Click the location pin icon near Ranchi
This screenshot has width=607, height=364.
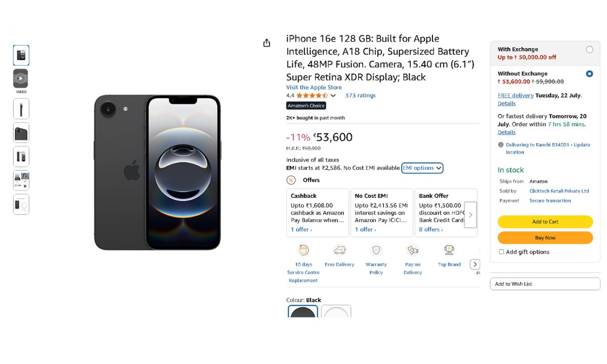(x=501, y=145)
